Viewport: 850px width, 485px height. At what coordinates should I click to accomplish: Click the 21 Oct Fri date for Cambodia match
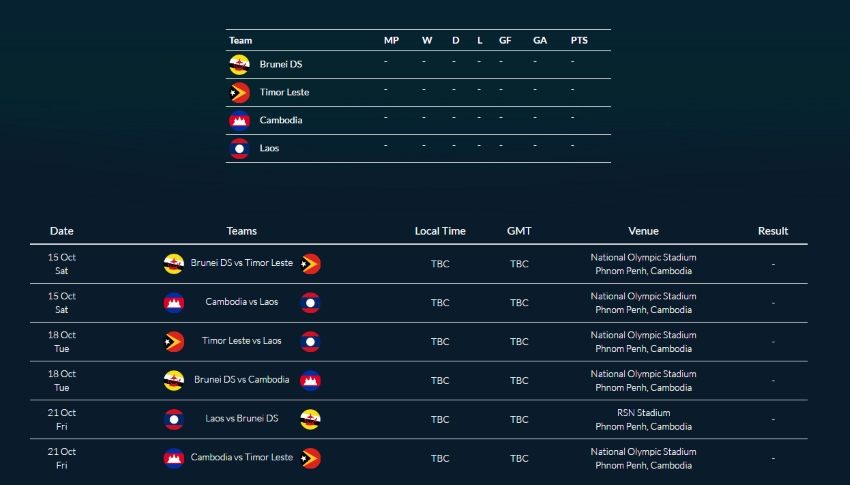pyautogui.click(x=62, y=458)
